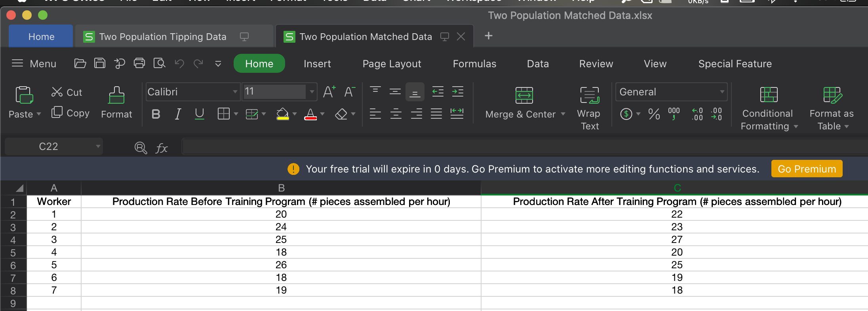Expand quick access toolbar customize arrow
The image size is (868, 311).
coord(218,64)
